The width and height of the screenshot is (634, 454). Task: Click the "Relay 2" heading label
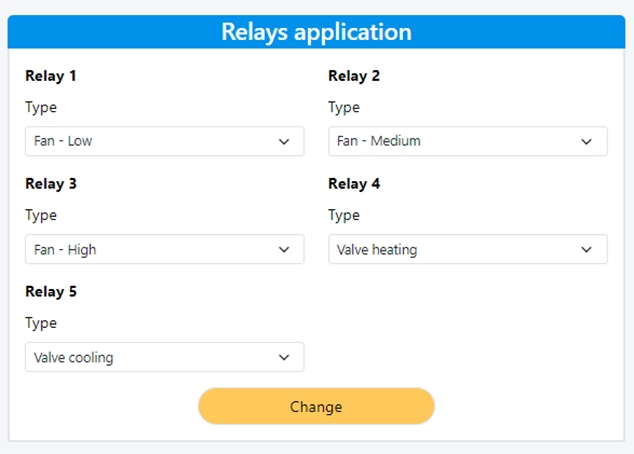point(354,76)
